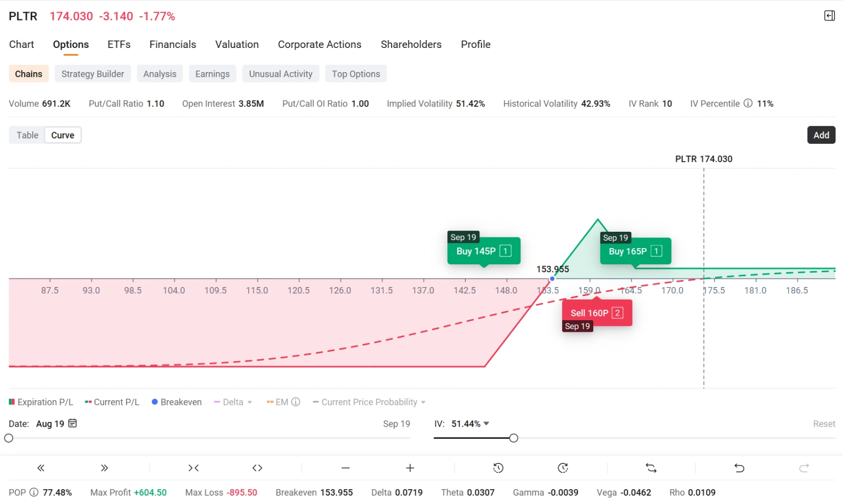
Task: Toggle the EM legend overlay
Action: (278, 402)
